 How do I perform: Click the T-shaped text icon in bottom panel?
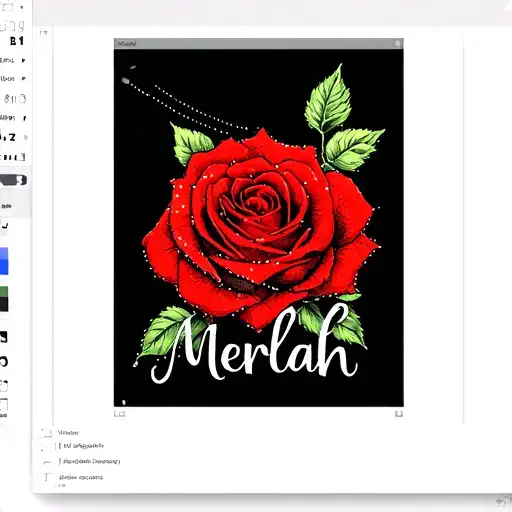click(48, 477)
